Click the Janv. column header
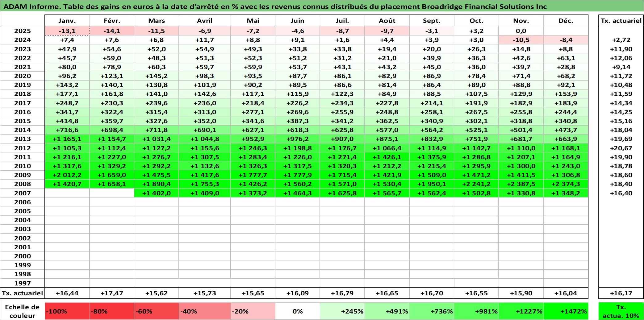This screenshot has height=320, width=644. coord(67,21)
